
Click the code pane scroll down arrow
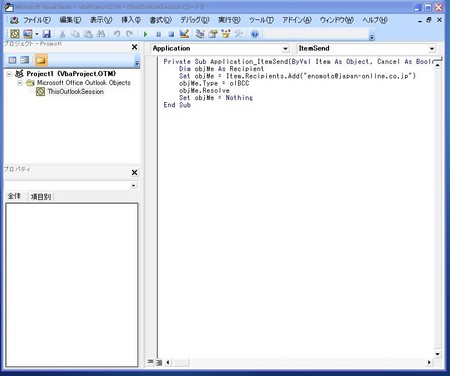[438, 354]
